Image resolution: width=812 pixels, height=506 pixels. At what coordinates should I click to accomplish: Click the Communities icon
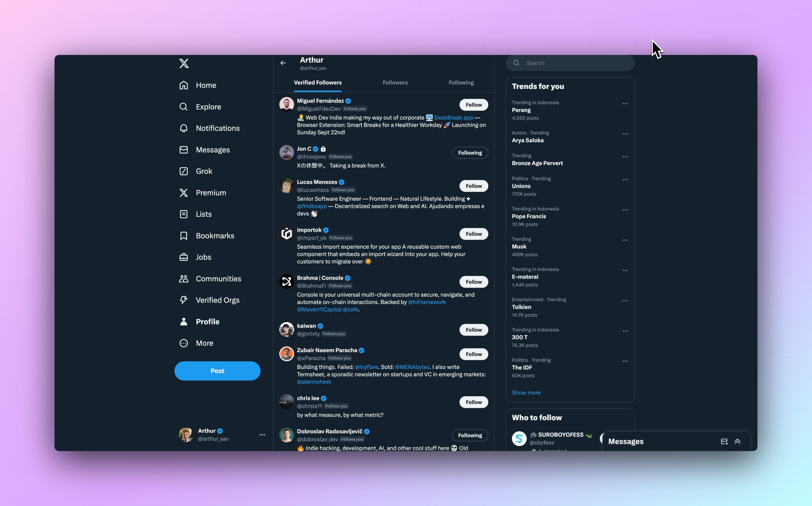pos(183,279)
